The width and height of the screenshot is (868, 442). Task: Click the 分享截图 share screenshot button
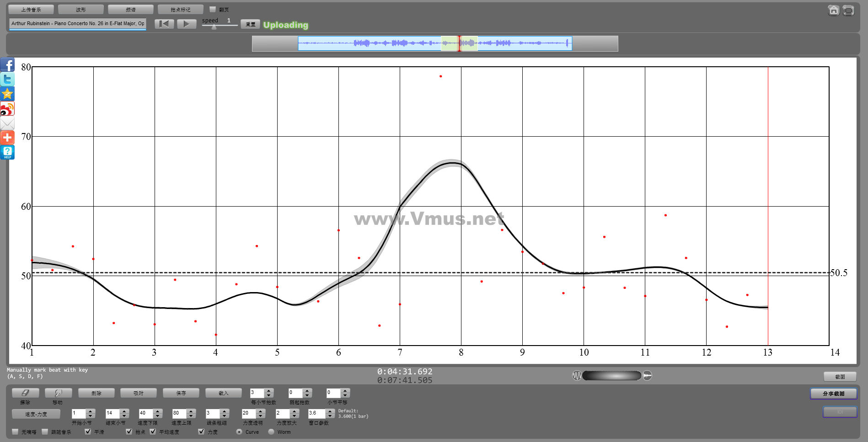pos(833,394)
